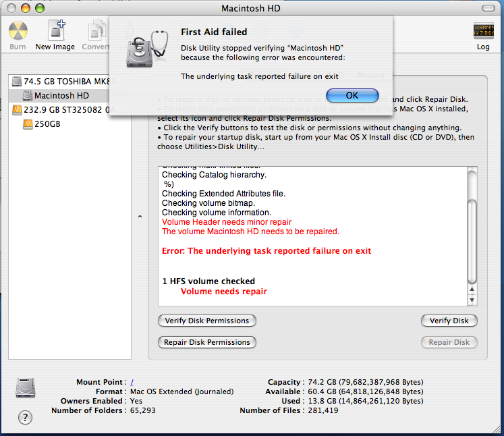Click 'Volume Header needs minor repair' log line
Screen dimensions: 504x436
click(x=227, y=222)
